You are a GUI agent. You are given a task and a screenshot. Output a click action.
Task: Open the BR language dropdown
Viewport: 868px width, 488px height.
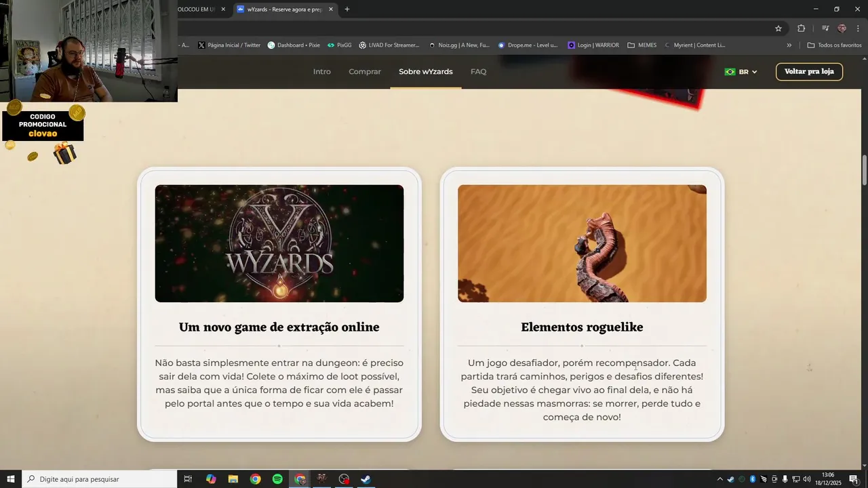741,72
